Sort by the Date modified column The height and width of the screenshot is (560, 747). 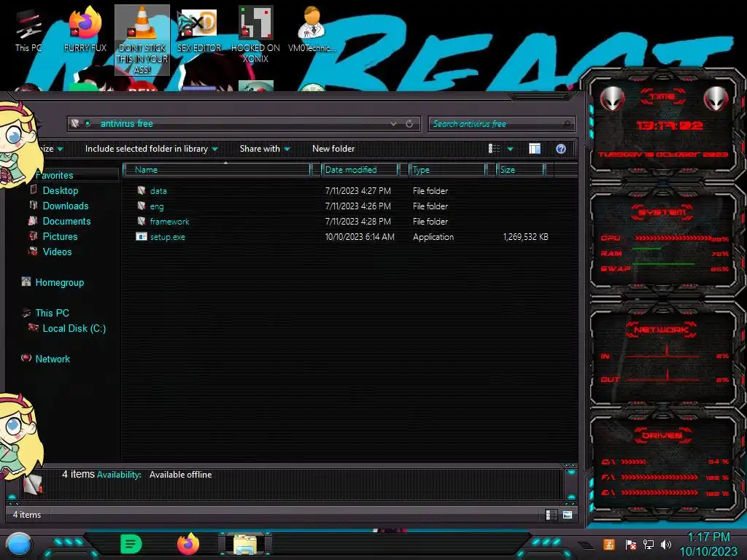pyautogui.click(x=360, y=169)
